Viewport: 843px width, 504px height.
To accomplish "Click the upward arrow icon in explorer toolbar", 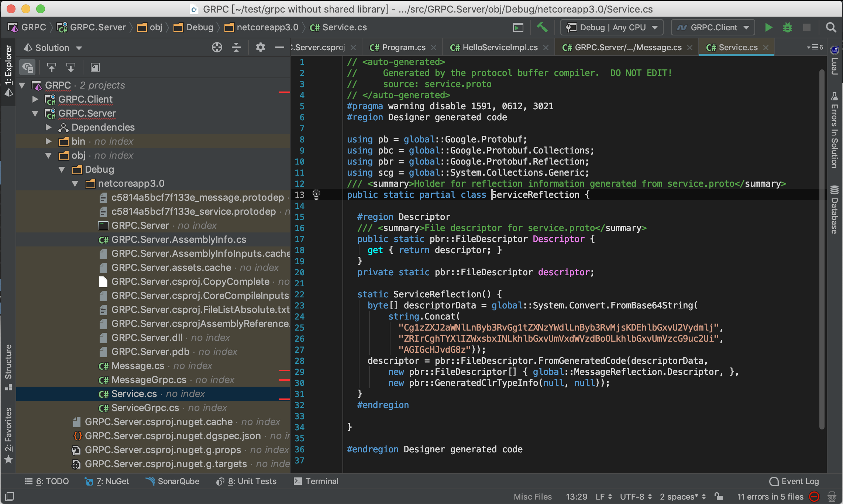I will coord(52,67).
